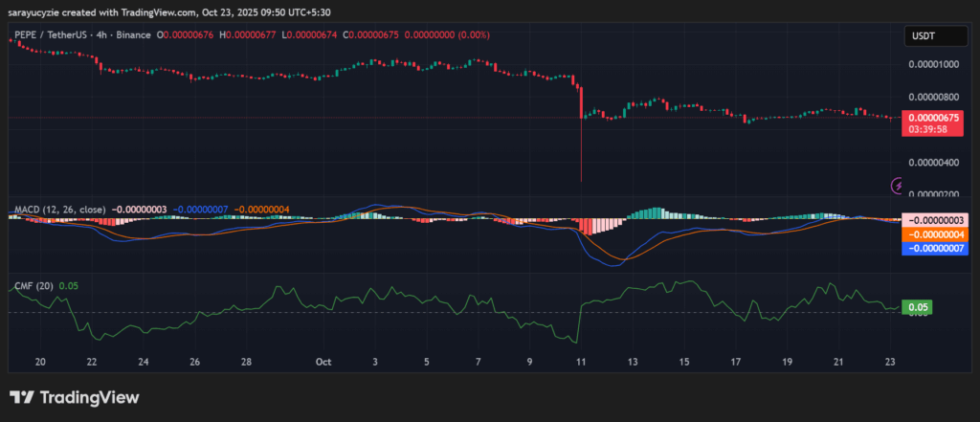The height and width of the screenshot is (422, 980).
Task: Click date 20 on the time axis
Action: point(40,362)
